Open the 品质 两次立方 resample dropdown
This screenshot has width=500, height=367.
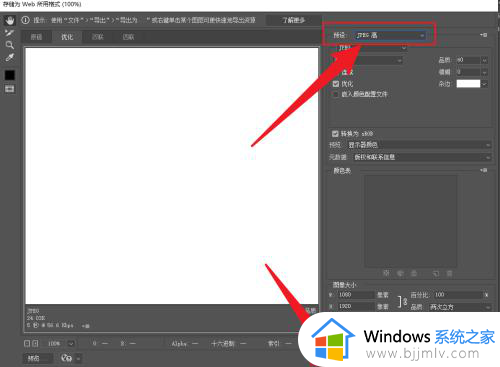pos(460,307)
